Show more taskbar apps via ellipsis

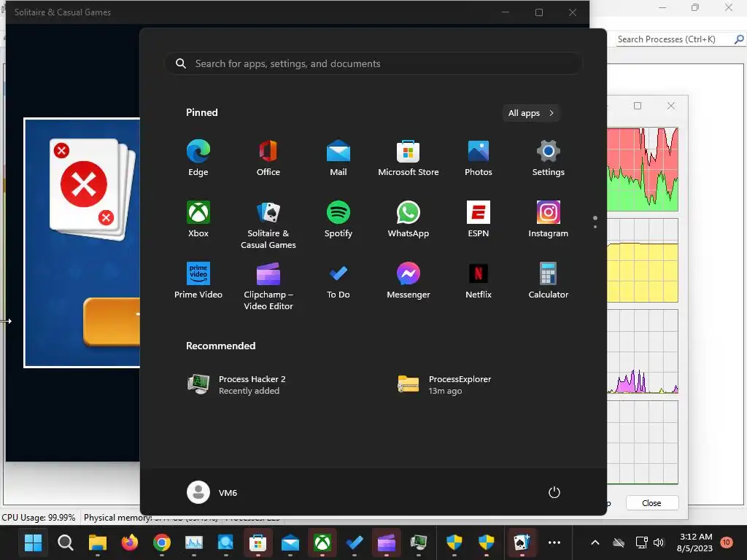[x=554, y=542]
